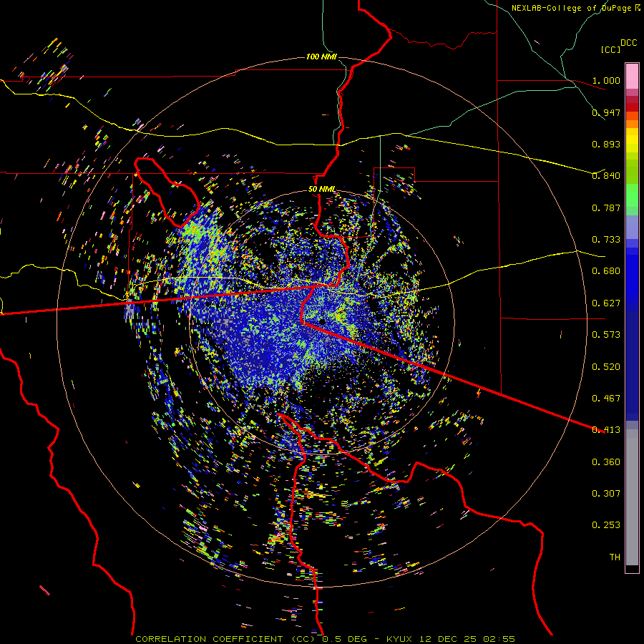The height and width of the screenshot is (644, 644).
Task: Select the 0.840 scale value
Action: pos(606,176)
